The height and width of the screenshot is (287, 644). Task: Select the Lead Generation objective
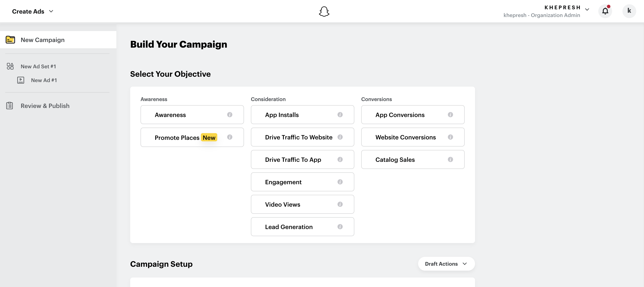(302, 227)
